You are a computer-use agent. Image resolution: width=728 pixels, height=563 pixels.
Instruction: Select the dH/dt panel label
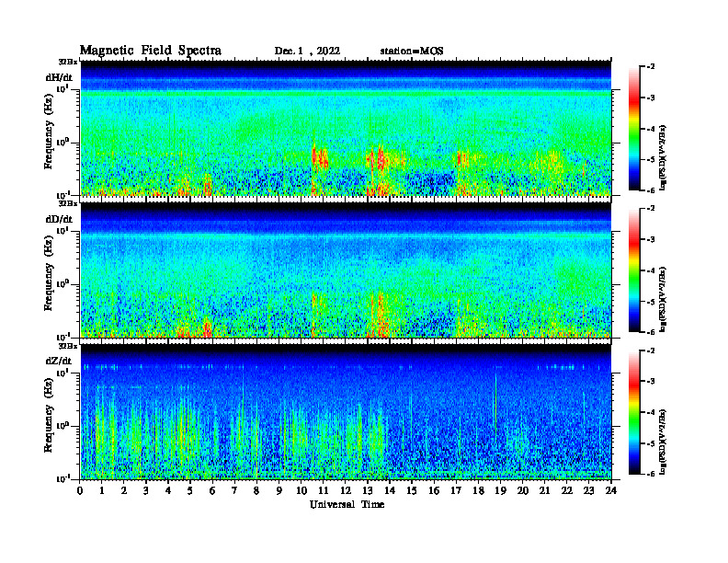pos(59,77)
